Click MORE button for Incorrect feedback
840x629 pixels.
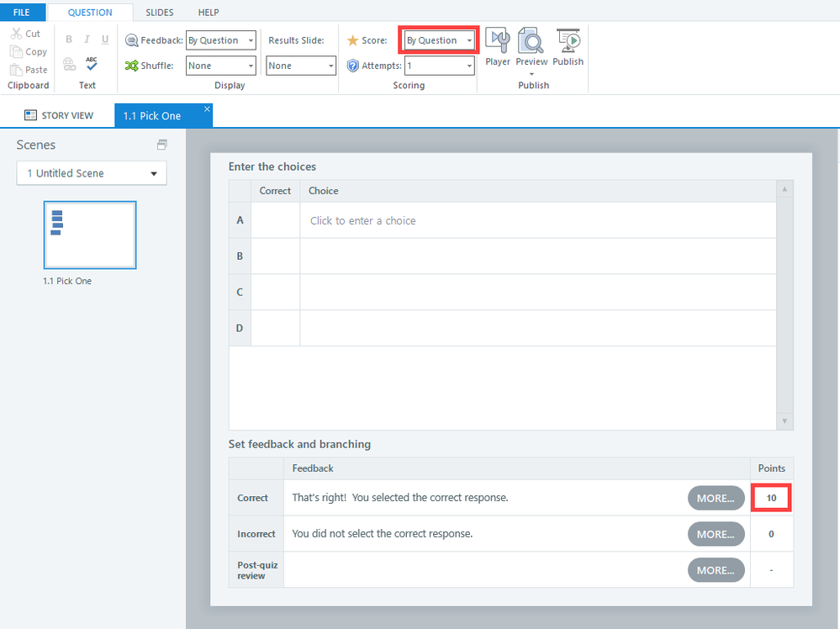point(716,534)
